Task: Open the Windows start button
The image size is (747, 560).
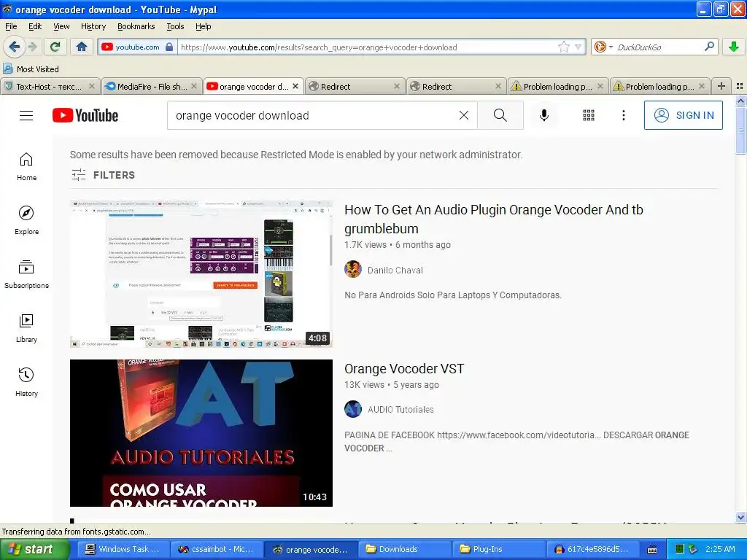Action: (x=34, y=549)
